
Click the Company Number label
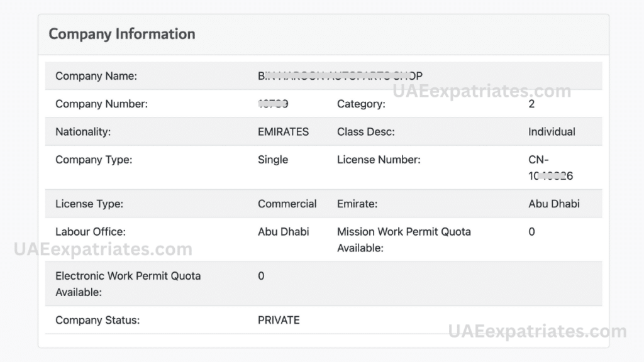pos(101,104)
